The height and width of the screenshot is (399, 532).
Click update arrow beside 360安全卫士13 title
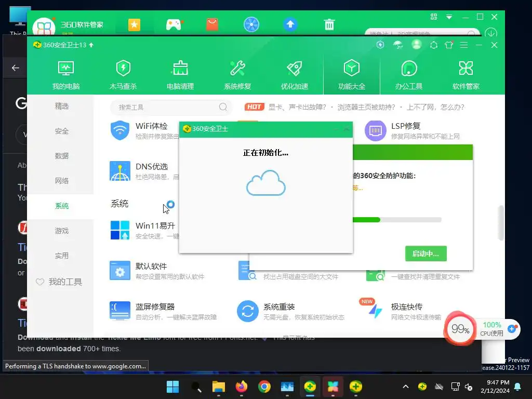[x=91, y=45]
